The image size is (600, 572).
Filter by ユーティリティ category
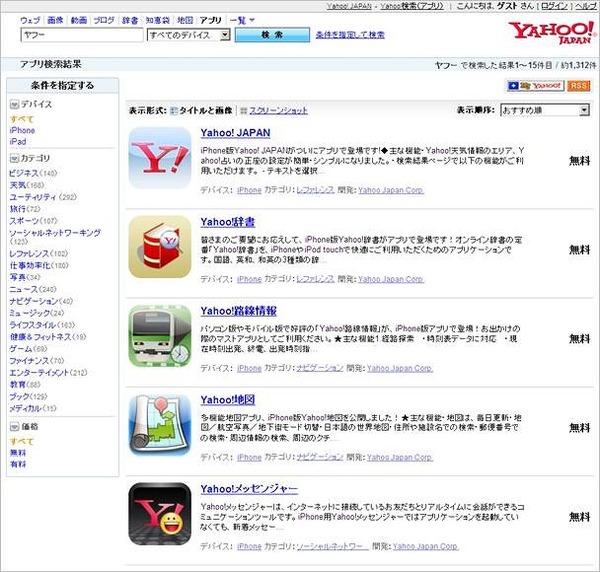click(x=33, y=197)
